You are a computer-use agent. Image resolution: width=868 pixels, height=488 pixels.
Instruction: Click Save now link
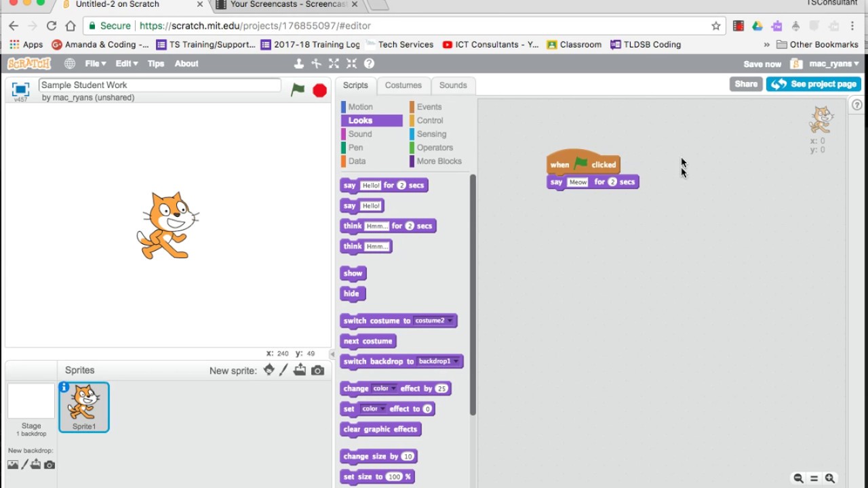762,64
